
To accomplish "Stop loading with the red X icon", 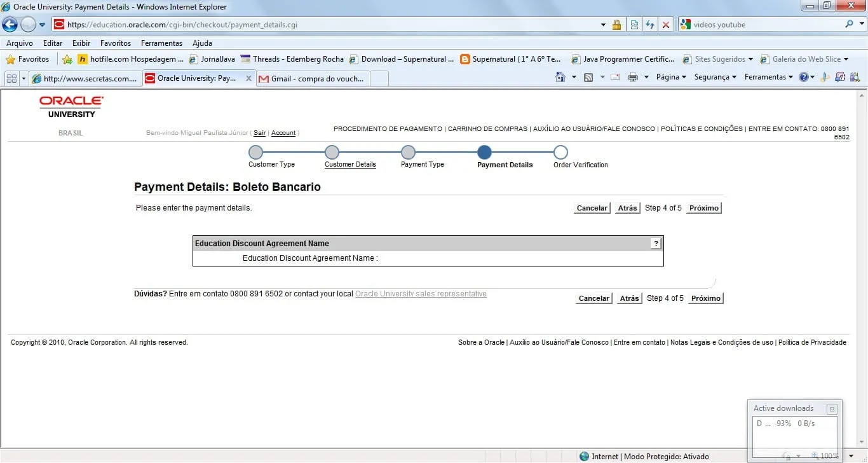I will coord(666,25).
